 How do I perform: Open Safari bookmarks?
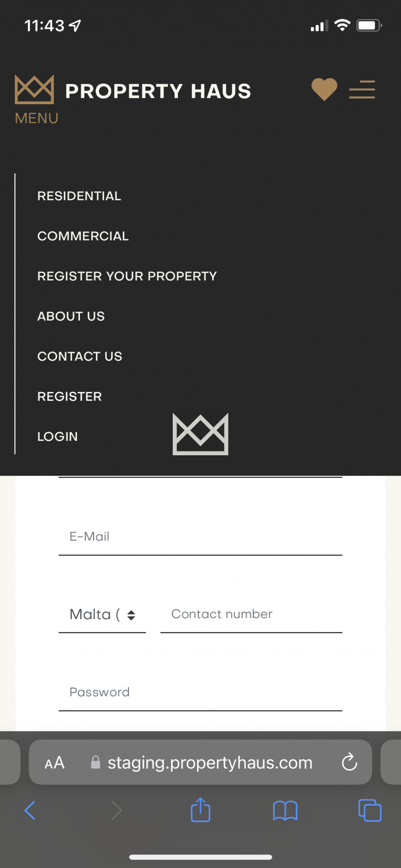tap(285, 810)
